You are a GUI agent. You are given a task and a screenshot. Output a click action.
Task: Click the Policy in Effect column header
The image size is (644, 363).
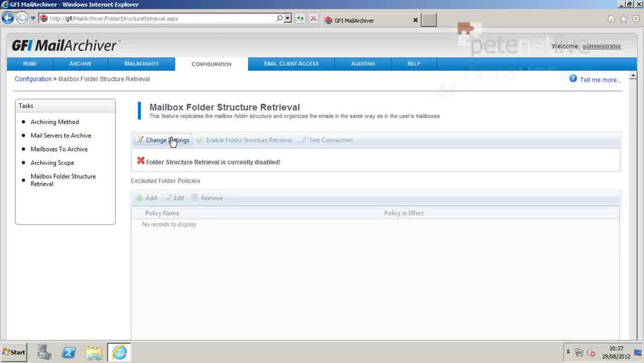coord(404,213)
